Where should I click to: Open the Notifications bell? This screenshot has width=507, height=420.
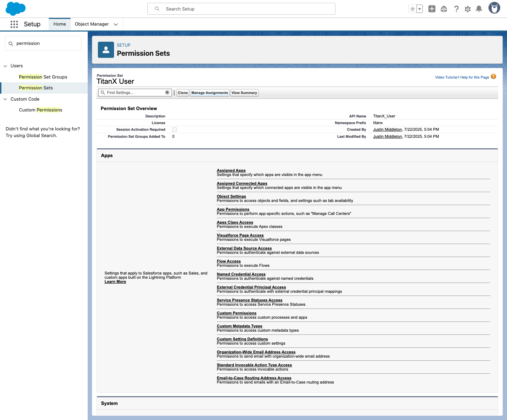(x=479, y=9)
